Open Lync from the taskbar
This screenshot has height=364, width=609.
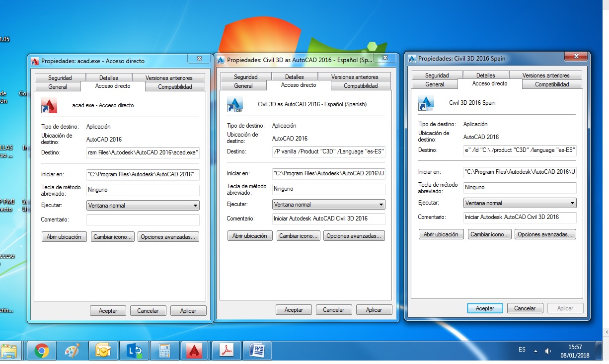point(134,351)
